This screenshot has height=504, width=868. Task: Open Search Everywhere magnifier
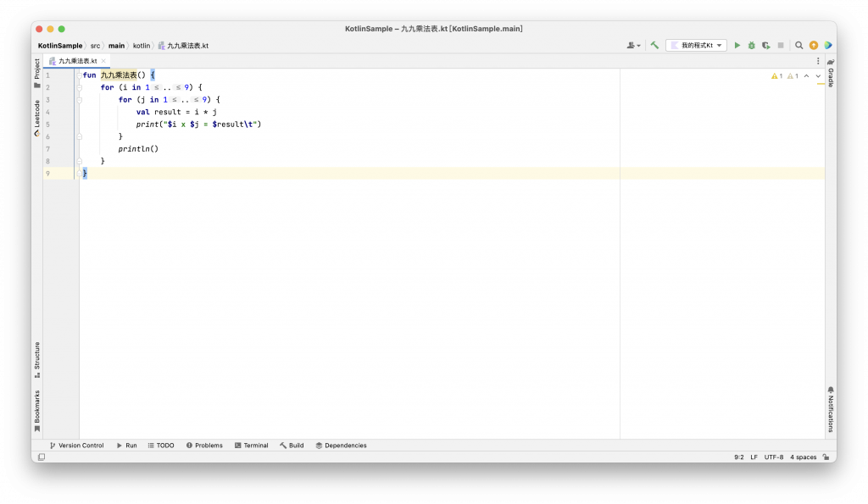[x=798, y=46]
